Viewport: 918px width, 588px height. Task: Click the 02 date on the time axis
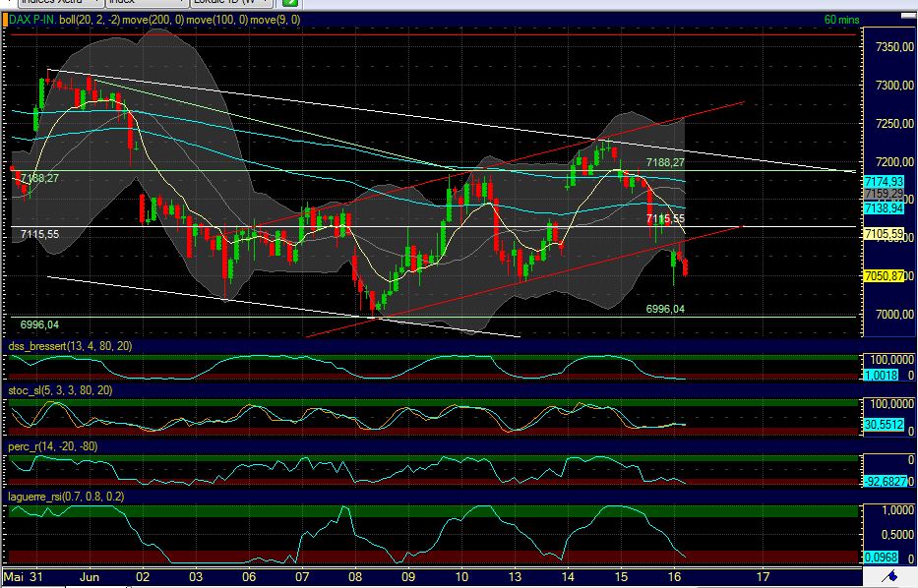coord(143,577)
